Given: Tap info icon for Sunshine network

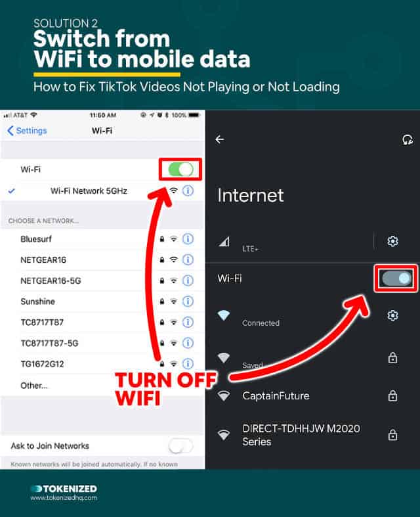Looking at the screenshot, I should coord(188,302).
